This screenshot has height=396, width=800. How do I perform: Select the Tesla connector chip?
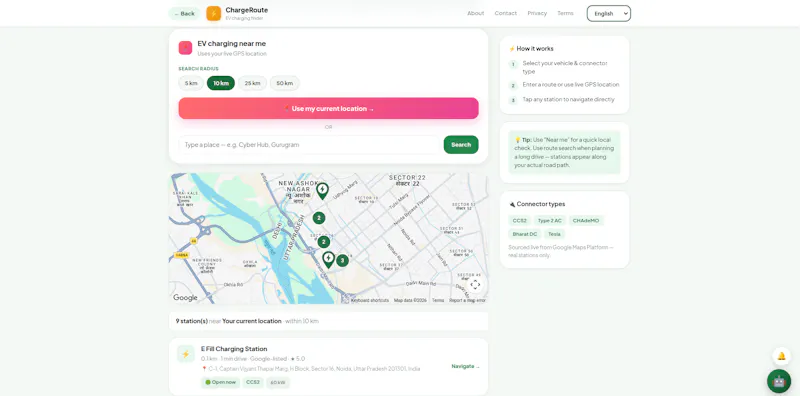click(x=554, y=234)
